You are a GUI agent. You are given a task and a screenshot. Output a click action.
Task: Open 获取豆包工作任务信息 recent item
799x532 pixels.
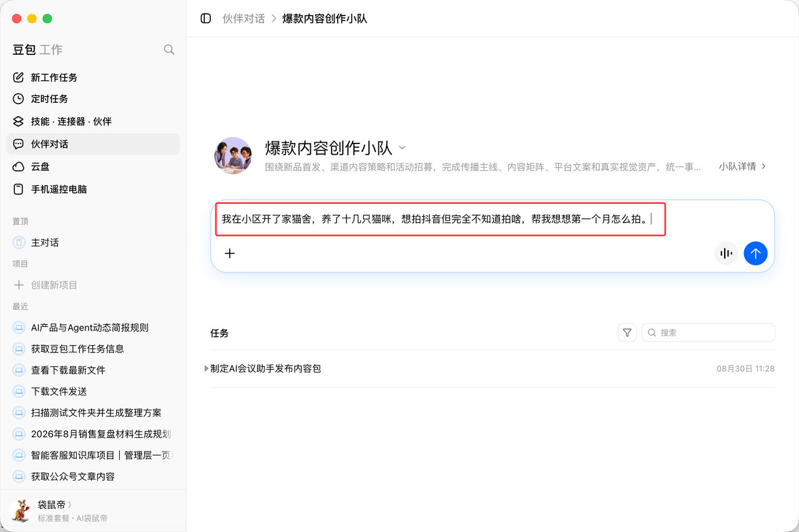93,349
